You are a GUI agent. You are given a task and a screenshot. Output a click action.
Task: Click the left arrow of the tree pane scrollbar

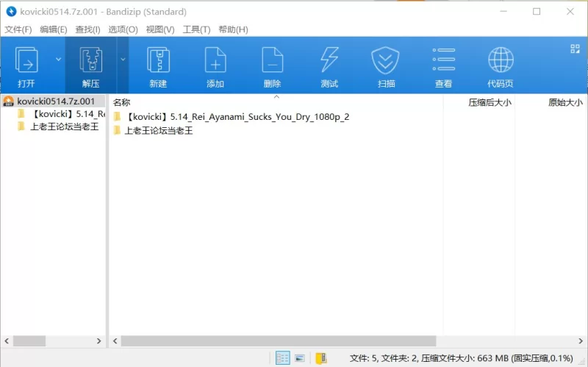[x=7, y=341]
